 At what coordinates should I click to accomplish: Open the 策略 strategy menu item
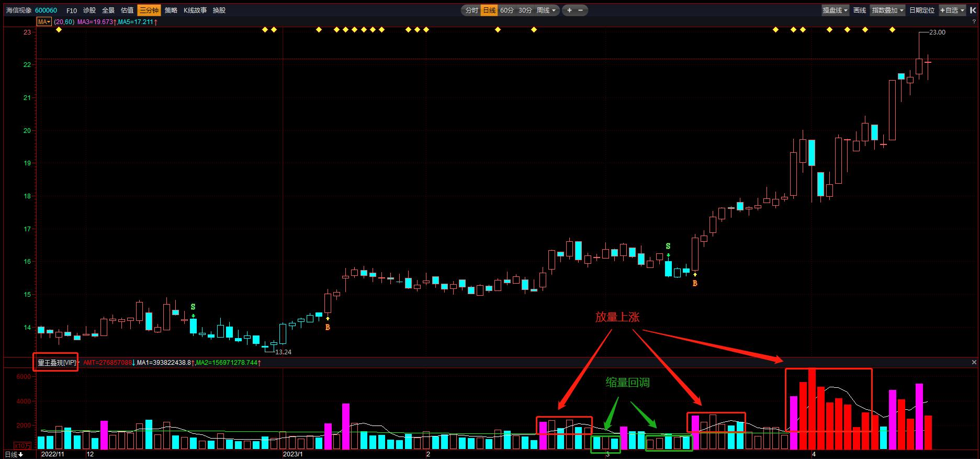point(171,10)
